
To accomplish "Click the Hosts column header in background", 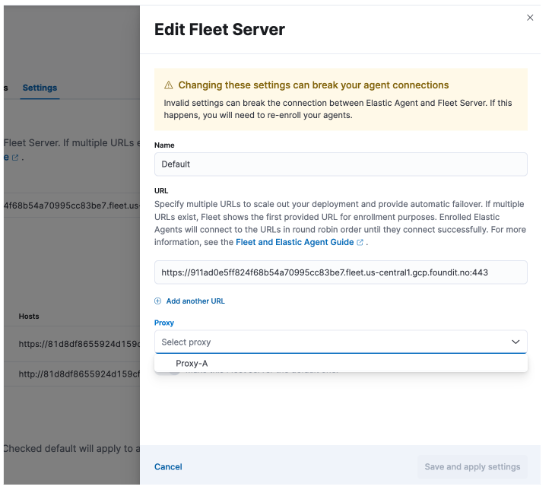I will click(x=29, y=316).
